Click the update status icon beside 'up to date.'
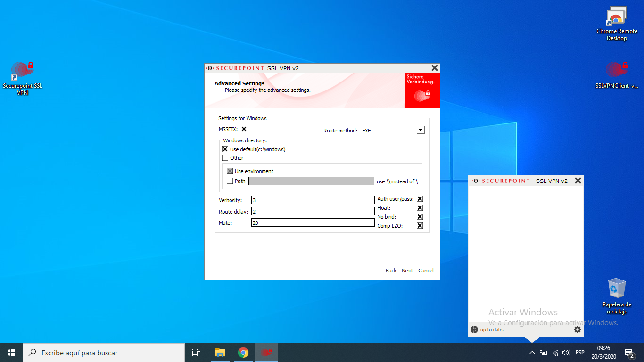The image size is (644, 362). click(x=474, y=329)
